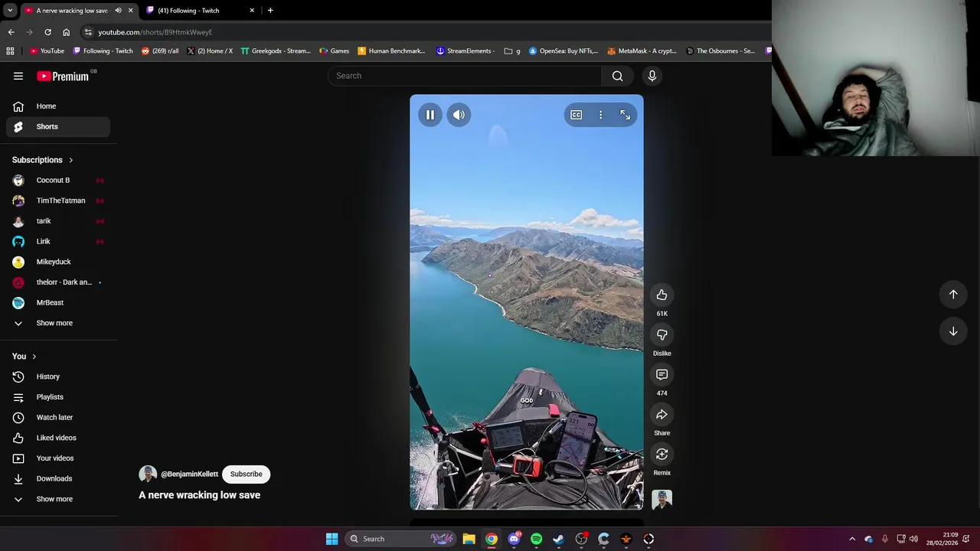
Task: Open the StreamElements bookmark
Action: click(x=465, y=51)
